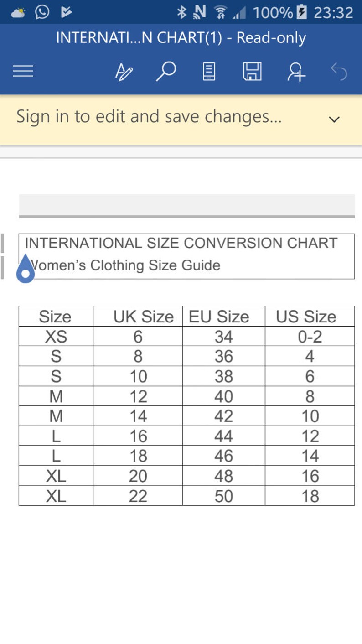Select the 'EU Size' column header cell

tap(223, 316)
